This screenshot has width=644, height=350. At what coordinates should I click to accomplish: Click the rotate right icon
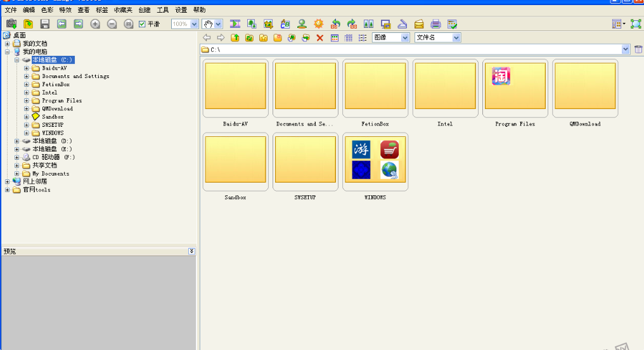[352, 24]
